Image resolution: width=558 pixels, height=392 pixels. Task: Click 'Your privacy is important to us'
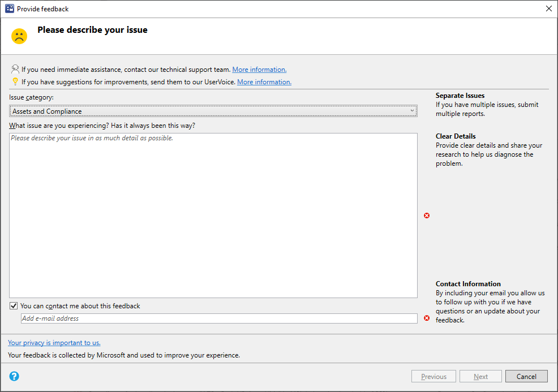[54, 342]
